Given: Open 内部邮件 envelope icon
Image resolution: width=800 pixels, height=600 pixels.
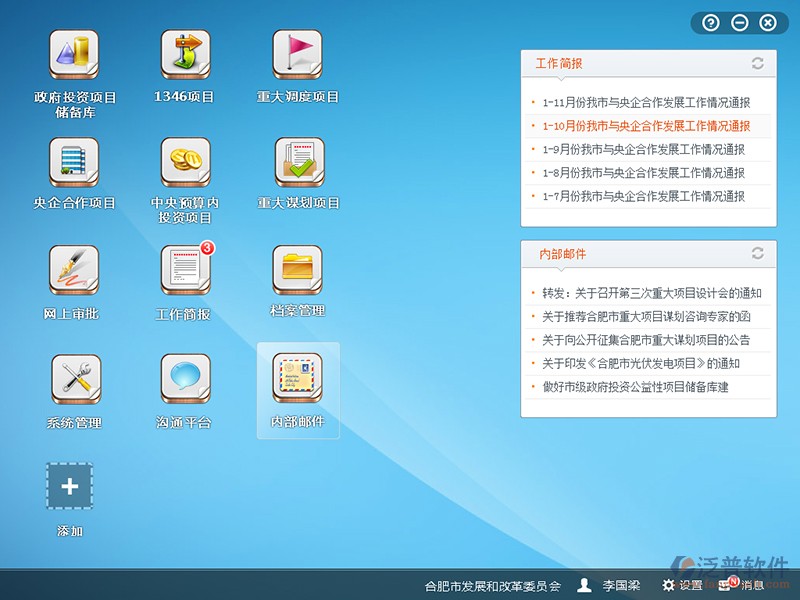Looking at the screenshot, I should pyautogui.click(x=298, y=380).
